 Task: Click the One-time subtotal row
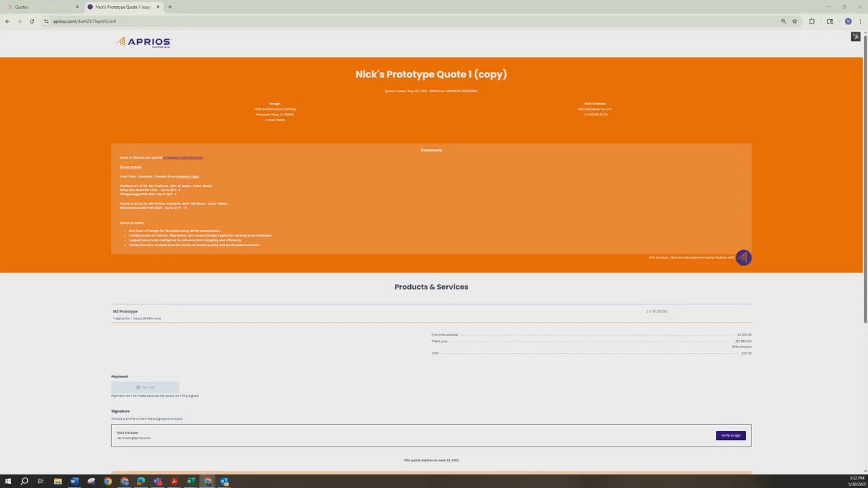click(591, 335)
